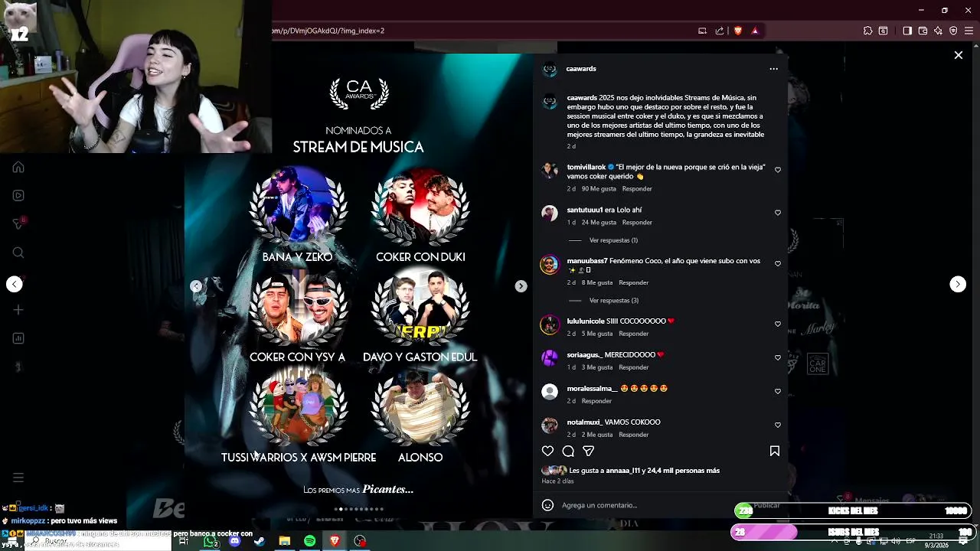Like lululunicole's comment

click(778, 324)
